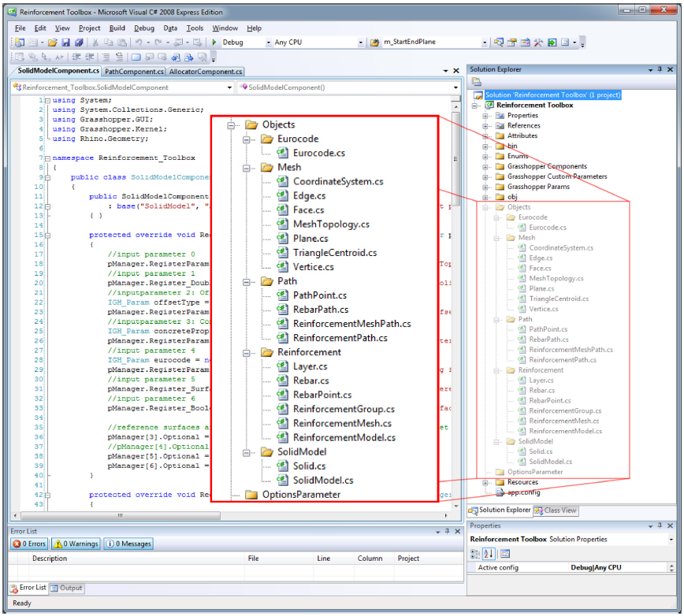
Task: Open the SolidModelComponent() members dropdown
Action: 455,87
